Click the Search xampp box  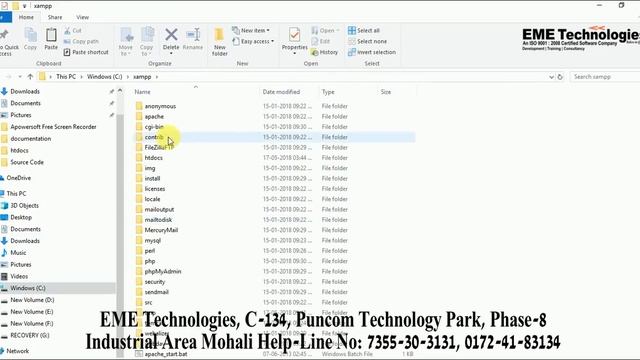coord(605,77)
